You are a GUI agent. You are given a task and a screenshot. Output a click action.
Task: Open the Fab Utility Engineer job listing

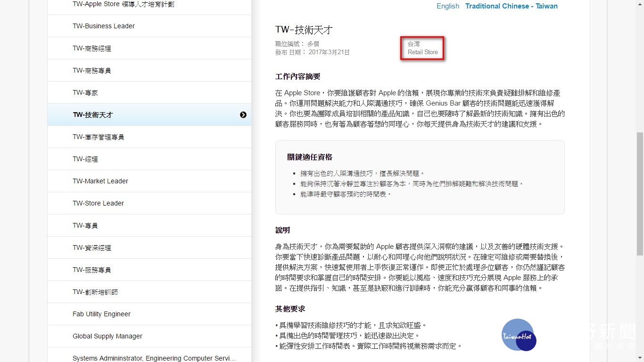[149, 314]
